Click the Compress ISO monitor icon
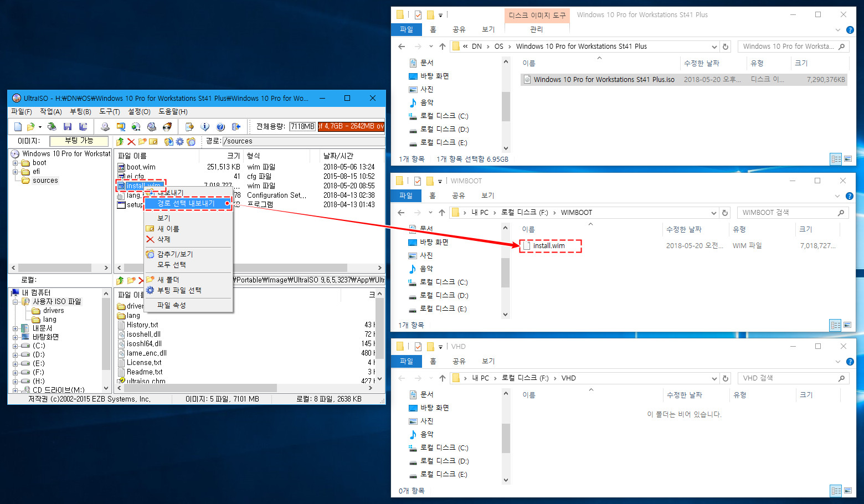 click(120, 127)
